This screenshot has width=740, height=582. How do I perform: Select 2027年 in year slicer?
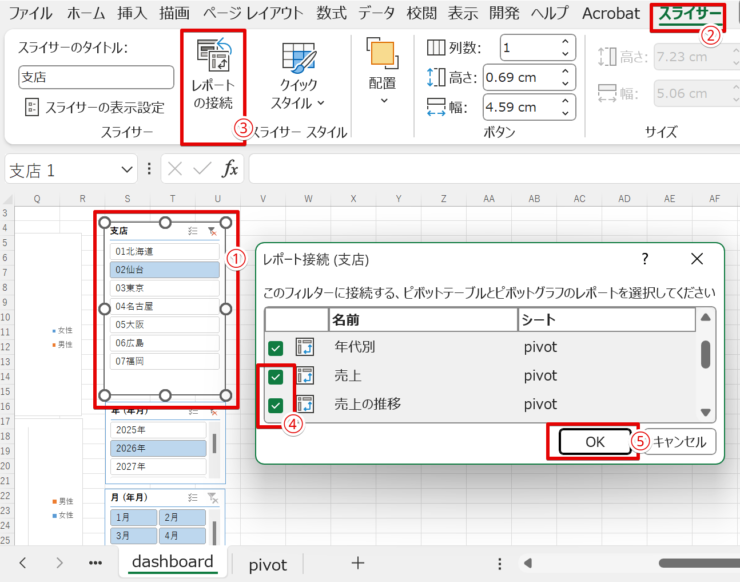[x=158, y=467]
